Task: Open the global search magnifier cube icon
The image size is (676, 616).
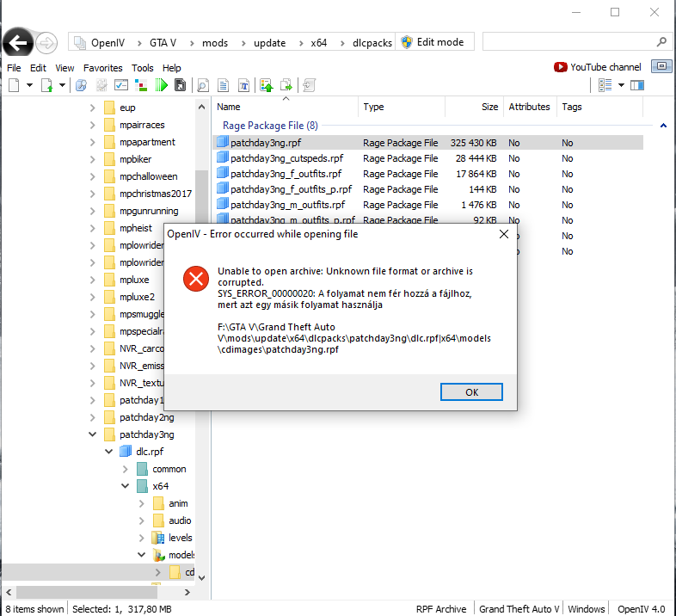Action: pyautogui.click(x=81, y=85)
